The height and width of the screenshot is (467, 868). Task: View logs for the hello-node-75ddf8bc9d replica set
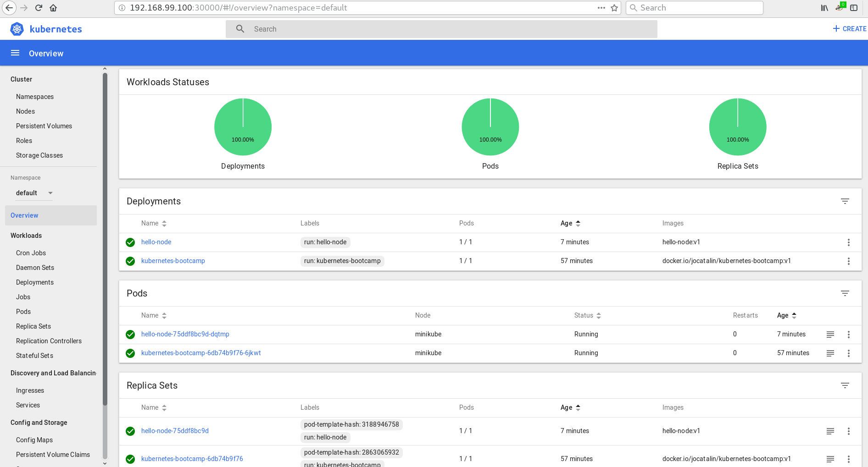click(x=830, y=431)
